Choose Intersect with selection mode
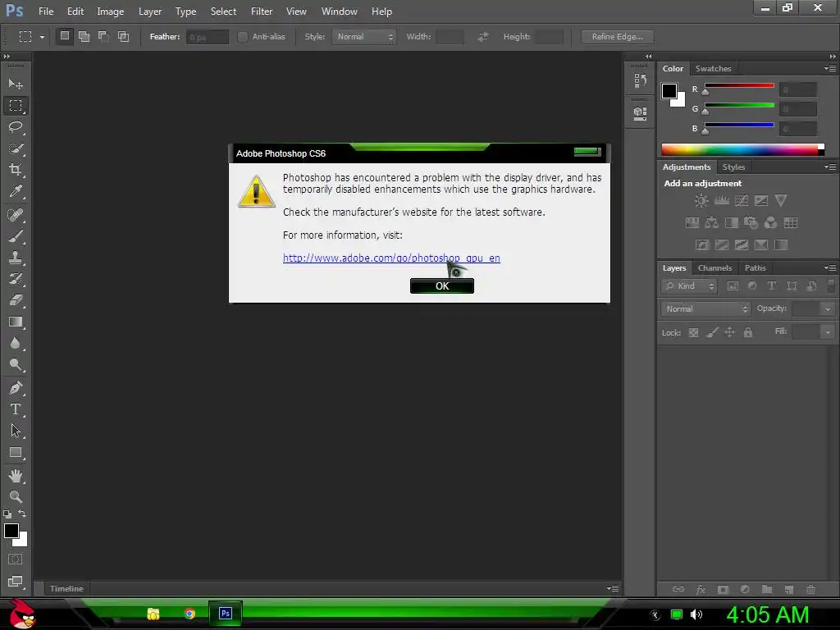The width and height of the screenshot is (840, 630). 124,36
